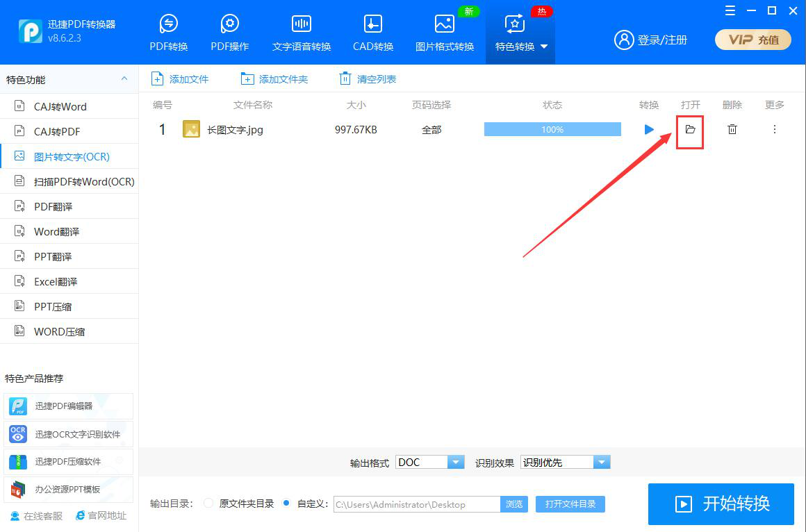Click 打开文件目录 button
The height and width of the screenshot is (532, 806).
(x=570, y=504)
